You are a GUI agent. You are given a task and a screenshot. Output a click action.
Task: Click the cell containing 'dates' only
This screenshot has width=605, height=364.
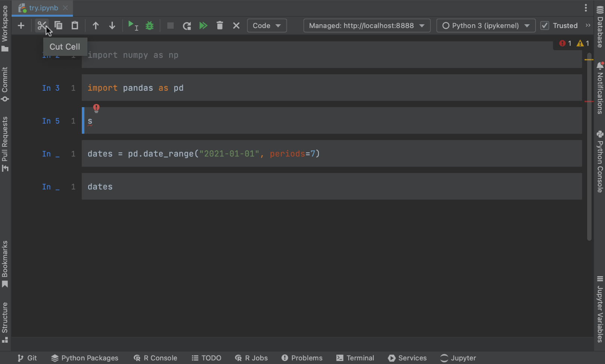tap(331, 187)
